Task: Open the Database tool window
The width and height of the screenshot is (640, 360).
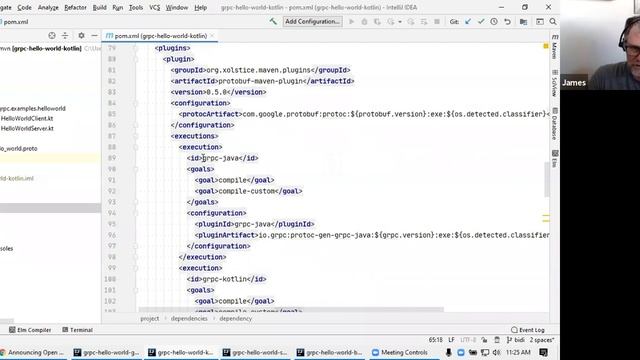Action: coord(555,123)
